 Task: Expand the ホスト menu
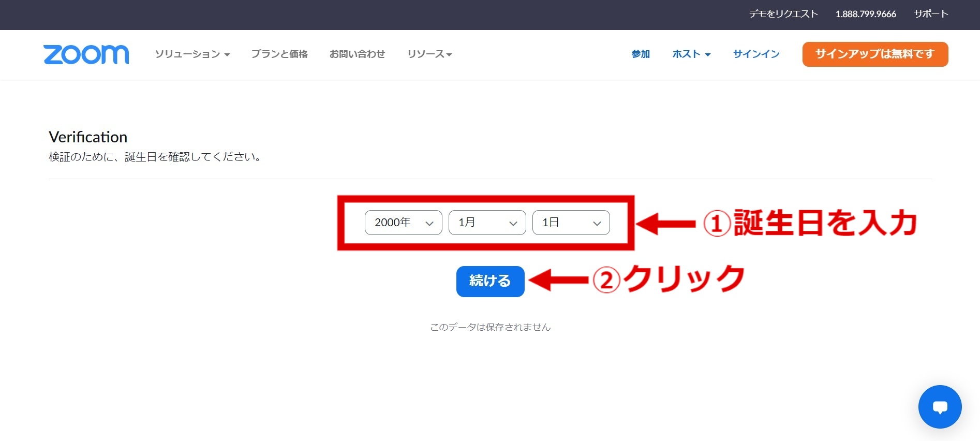coord(691,54)
